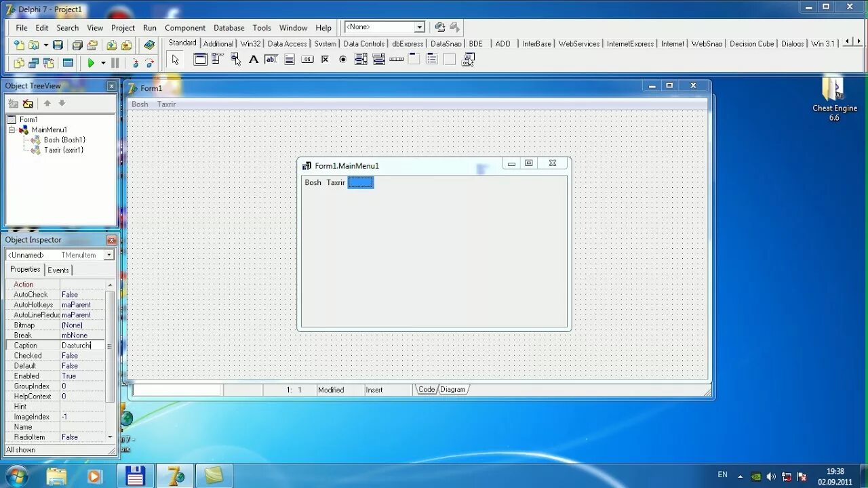
Task: Click the Open file toolbar icon
Action: tap(34, 45)
